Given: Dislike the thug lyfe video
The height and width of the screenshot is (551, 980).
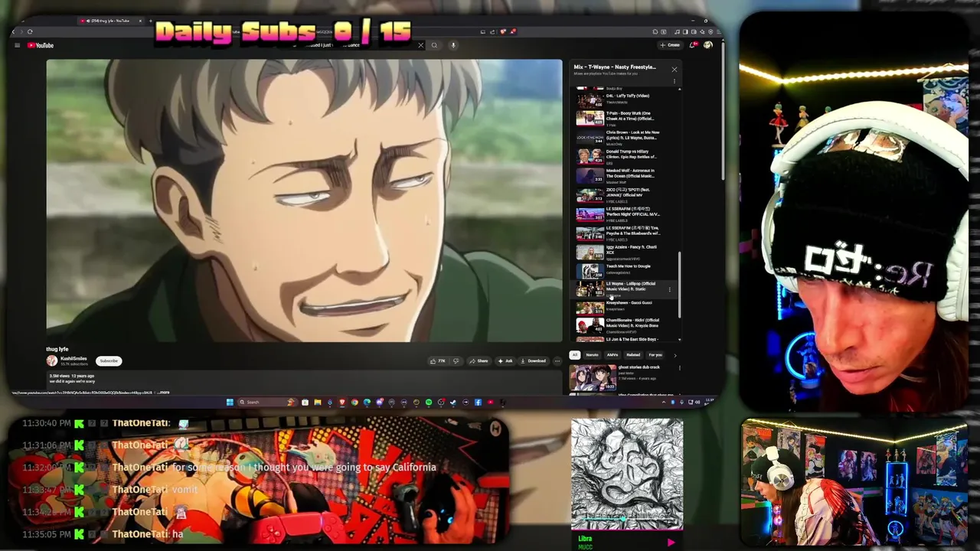Looking at the screenshot, I should coord(456,361).
